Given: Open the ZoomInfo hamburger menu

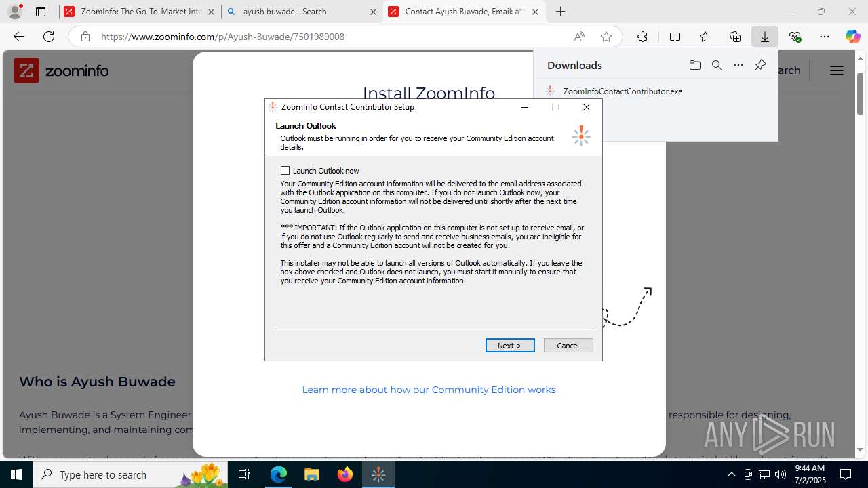Looking at the screenshot, I should click(x=837, y=70).
